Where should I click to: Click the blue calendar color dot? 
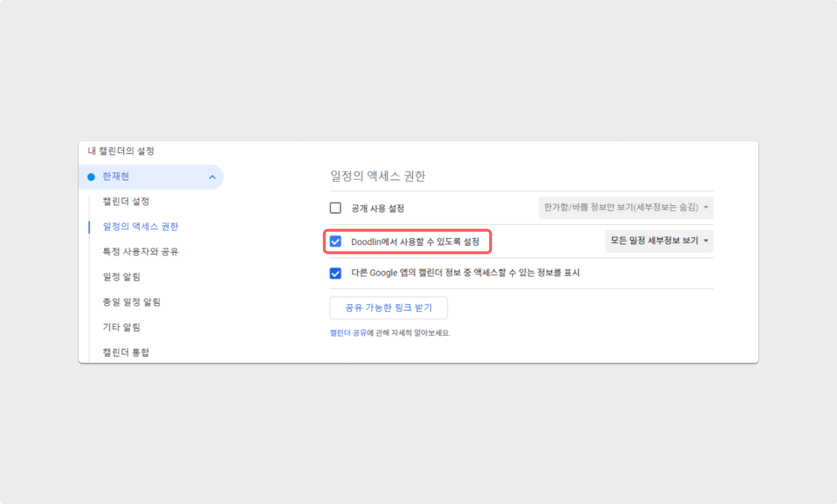click(91, 177)
